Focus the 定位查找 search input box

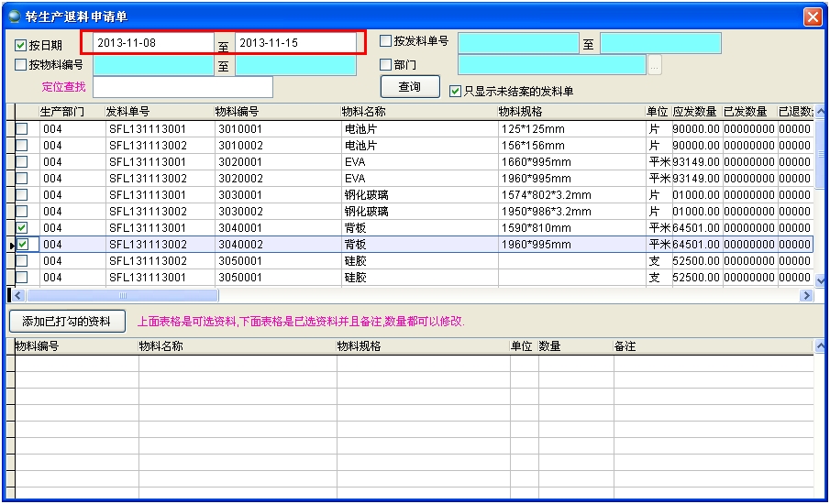pos(183,87)
